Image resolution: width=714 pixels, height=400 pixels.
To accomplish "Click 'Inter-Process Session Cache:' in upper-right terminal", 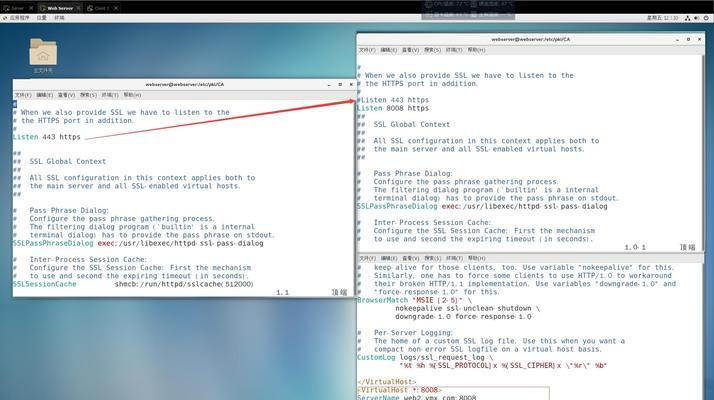I will tap(432, 223).
